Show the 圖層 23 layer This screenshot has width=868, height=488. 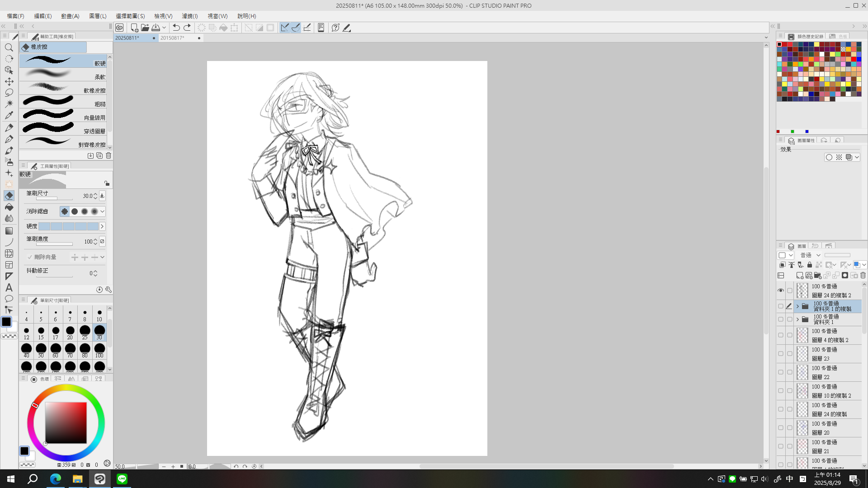[x=781, y=354]
